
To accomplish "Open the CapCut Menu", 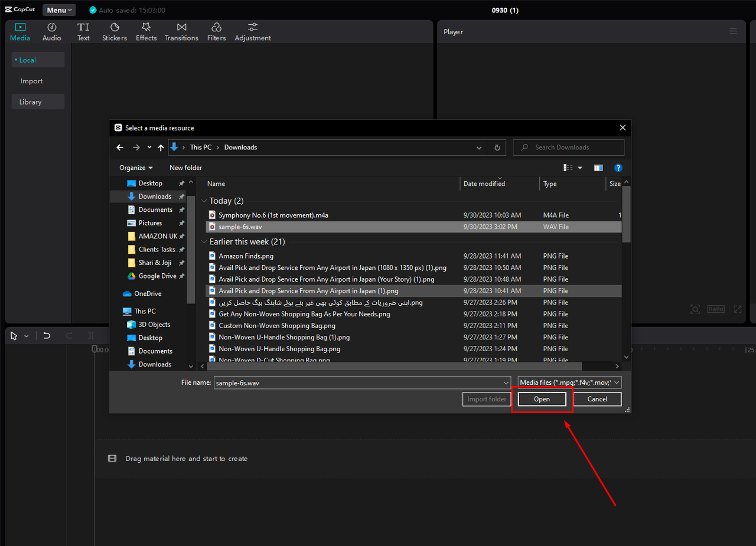I will click(x=58, y=9).
